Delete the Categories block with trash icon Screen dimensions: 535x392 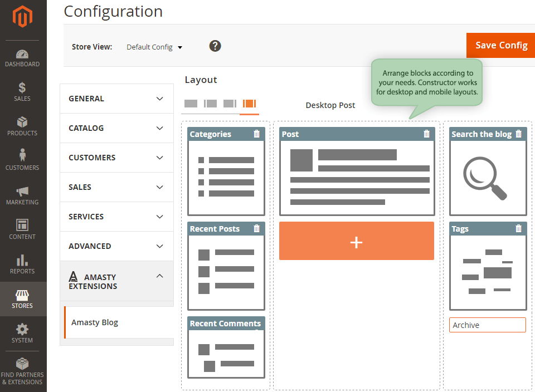click(256, 134)
